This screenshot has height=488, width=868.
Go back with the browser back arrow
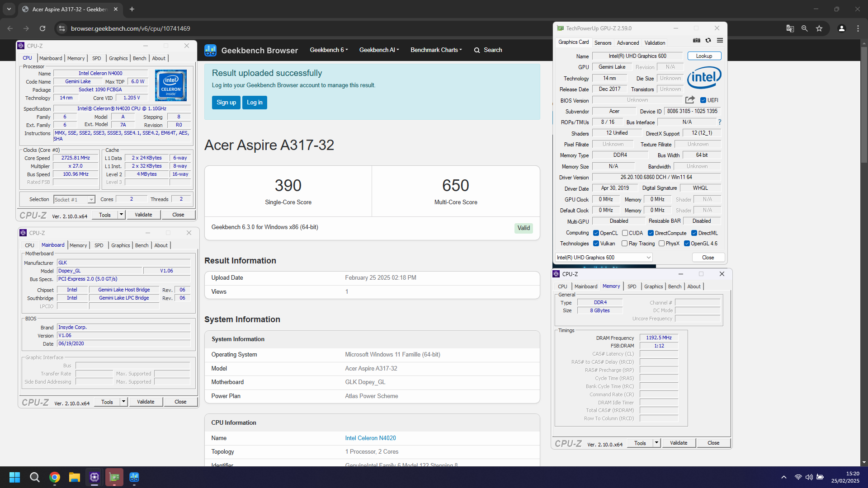[10, 28]
